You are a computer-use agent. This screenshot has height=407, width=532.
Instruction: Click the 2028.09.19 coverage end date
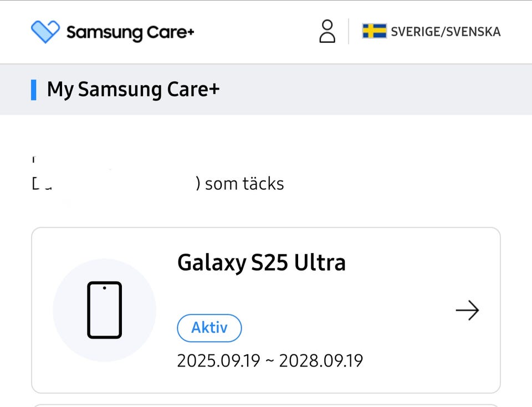click(x=320, y=360)
